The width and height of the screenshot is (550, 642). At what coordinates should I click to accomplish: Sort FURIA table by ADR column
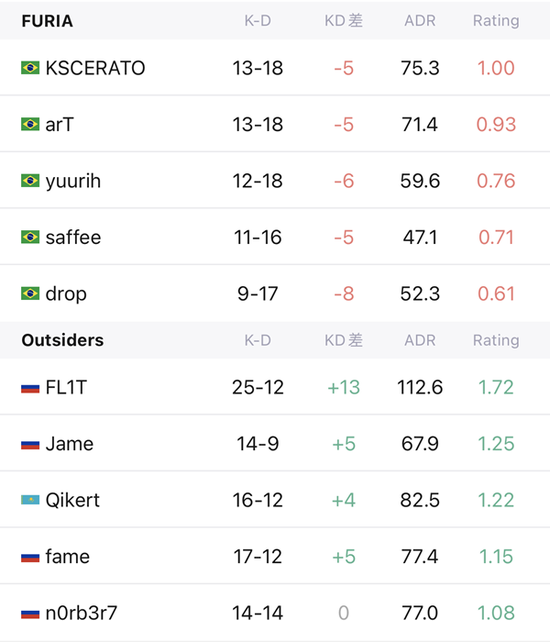pos(420,20)
